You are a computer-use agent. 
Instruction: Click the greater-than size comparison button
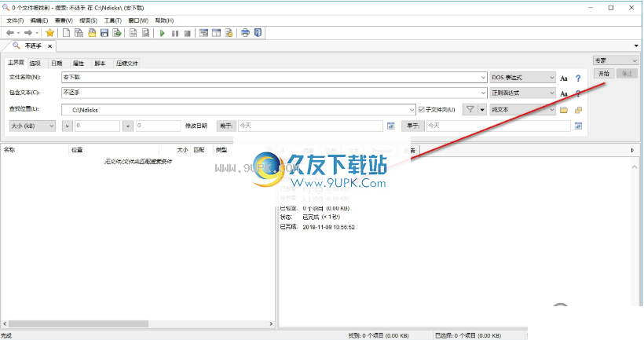68,126
